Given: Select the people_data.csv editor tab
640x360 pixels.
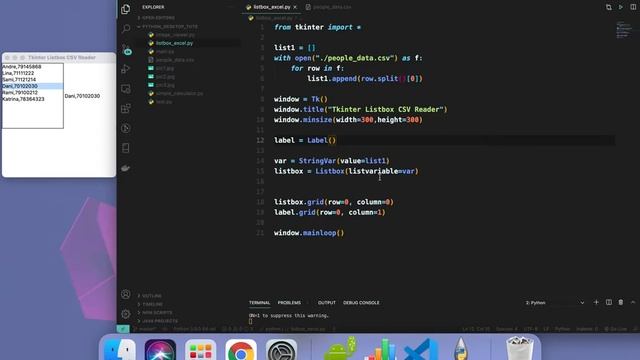Looking at the screenshot, I should click(329, 7).
